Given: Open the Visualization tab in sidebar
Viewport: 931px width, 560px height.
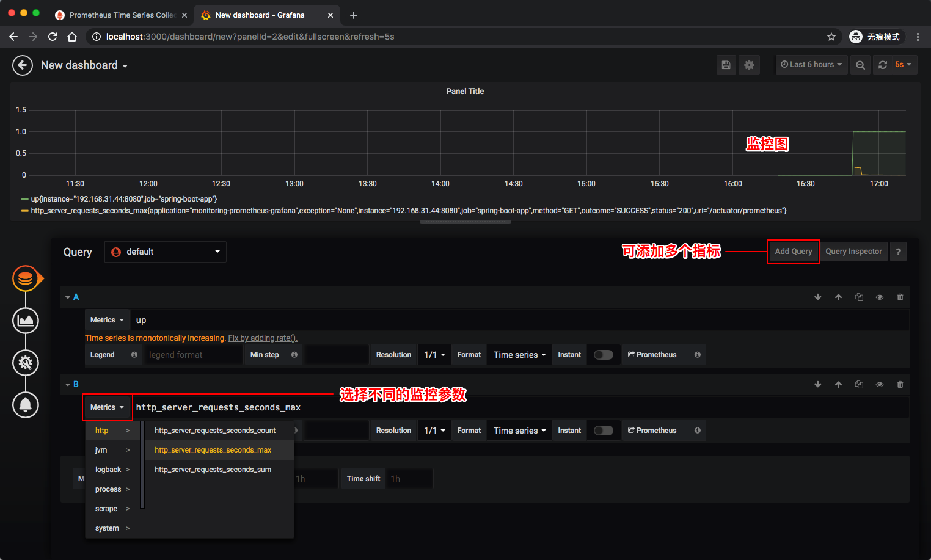Looking at the screenshot, I should (x=26, y=321).
